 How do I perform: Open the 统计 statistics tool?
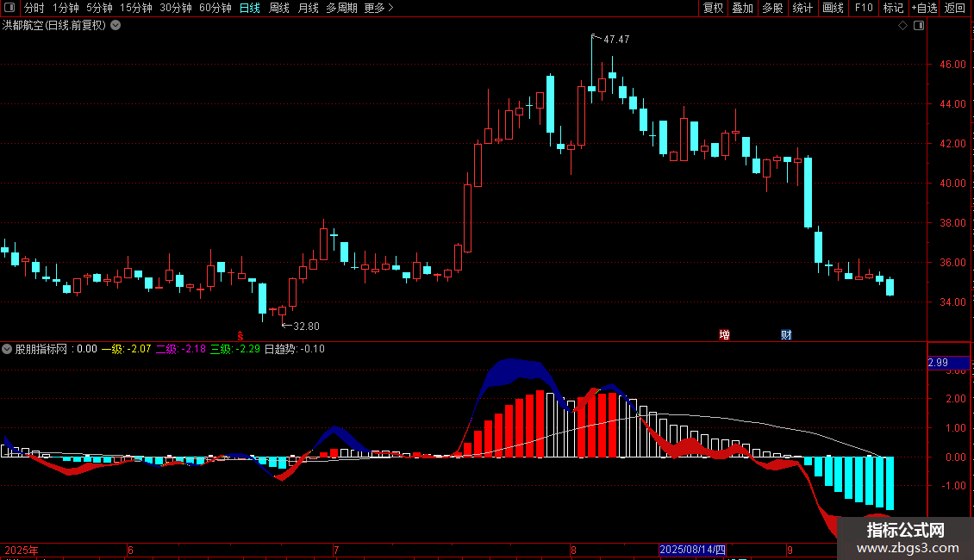click(802, 8)
